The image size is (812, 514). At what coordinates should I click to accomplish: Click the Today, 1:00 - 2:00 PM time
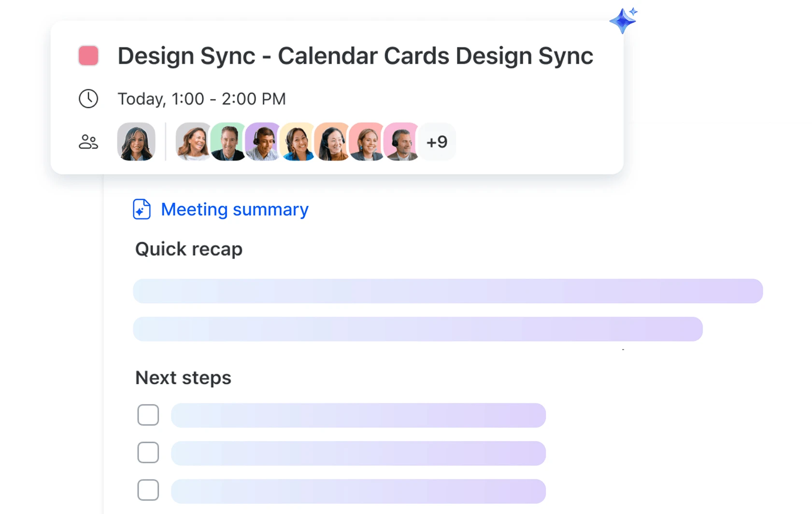point(201,99)
